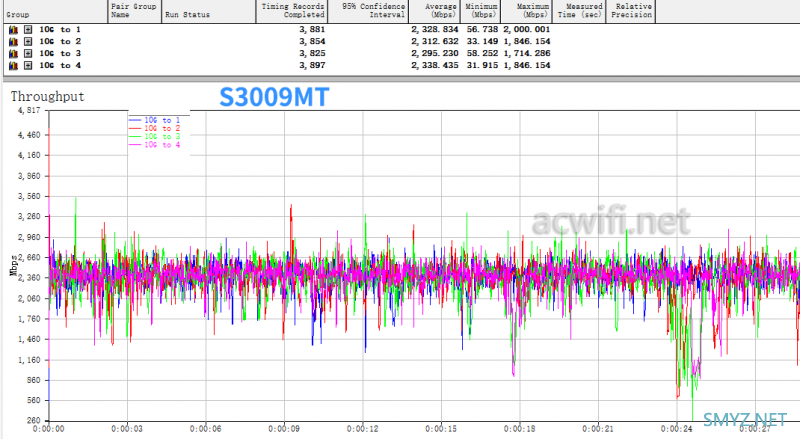
Task: Click the 0:00:21 time axis label
Action: click(x=598, y=429)
